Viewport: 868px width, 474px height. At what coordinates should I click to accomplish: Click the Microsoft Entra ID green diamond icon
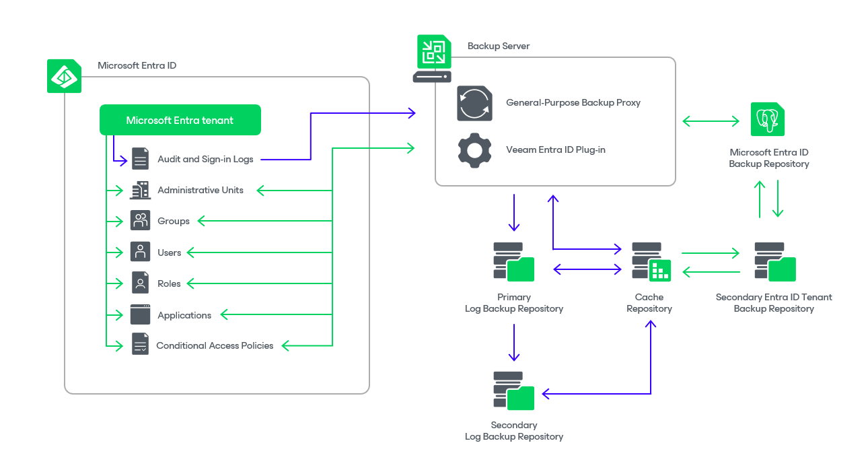click(x=64, y=76)
